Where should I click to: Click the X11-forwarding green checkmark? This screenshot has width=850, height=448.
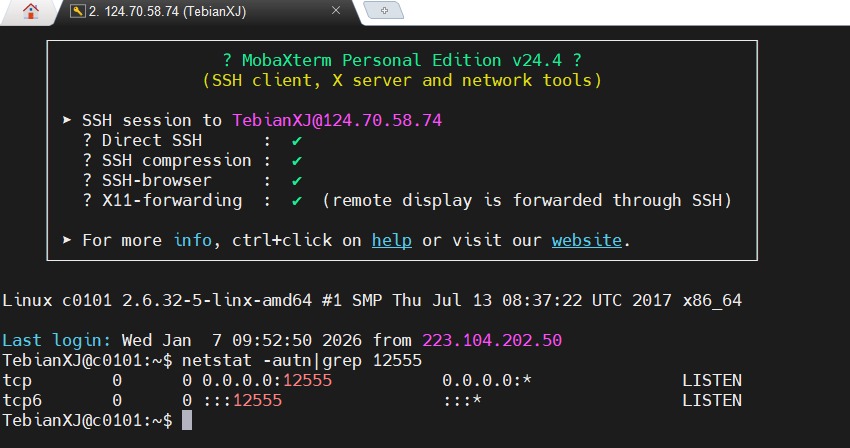pos(297,201)
